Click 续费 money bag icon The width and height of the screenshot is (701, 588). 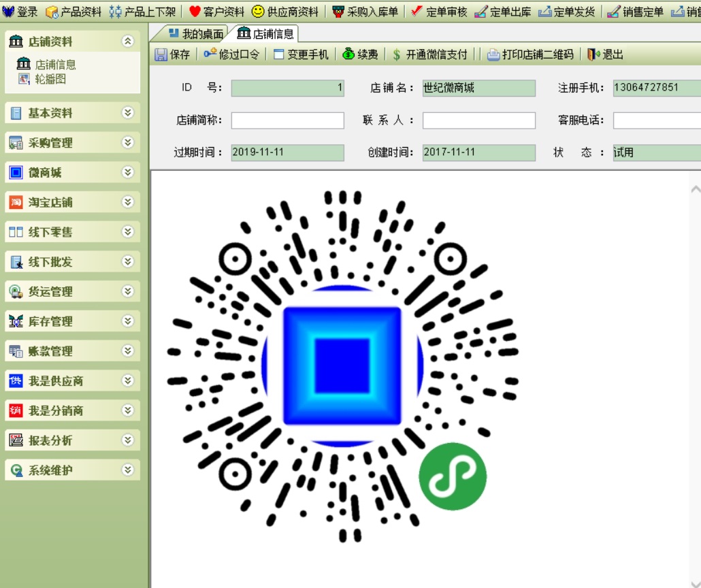tap(348, 54)
